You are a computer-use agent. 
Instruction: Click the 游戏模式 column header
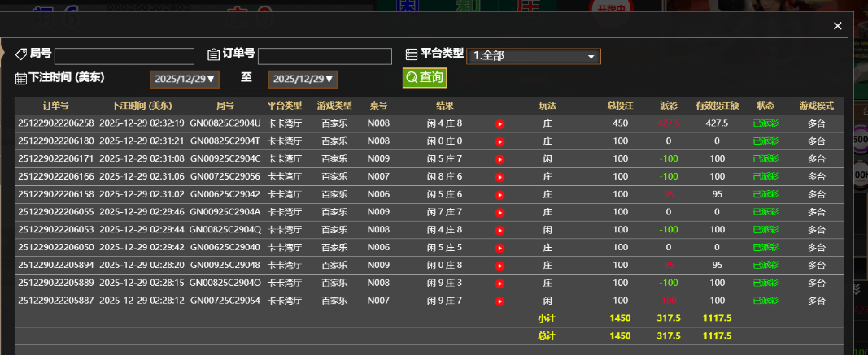(x=817, y=106)
